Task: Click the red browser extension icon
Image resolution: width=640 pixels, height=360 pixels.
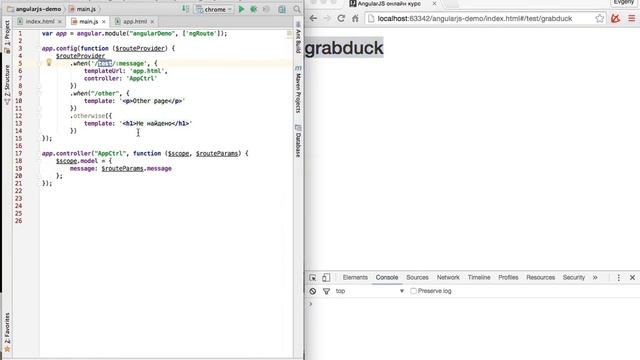Action: (616, 18)
